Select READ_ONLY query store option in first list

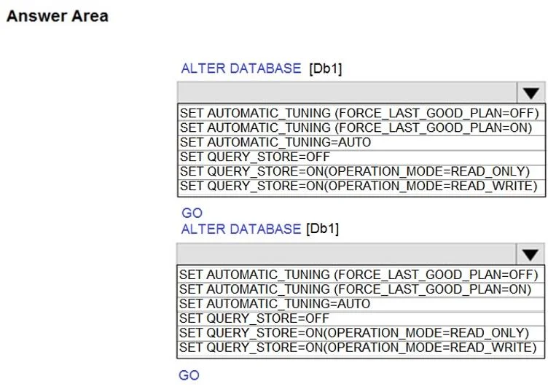[x=361, y=171]
